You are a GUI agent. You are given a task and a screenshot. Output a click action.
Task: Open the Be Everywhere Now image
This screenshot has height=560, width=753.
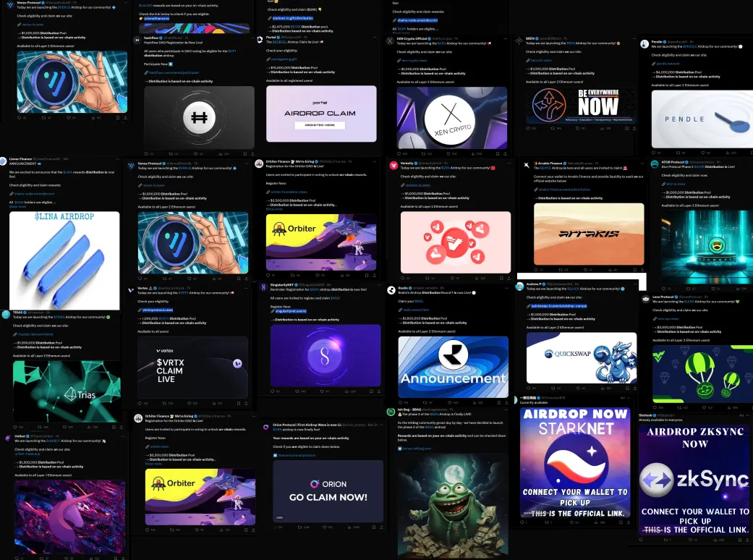(582, 106)
